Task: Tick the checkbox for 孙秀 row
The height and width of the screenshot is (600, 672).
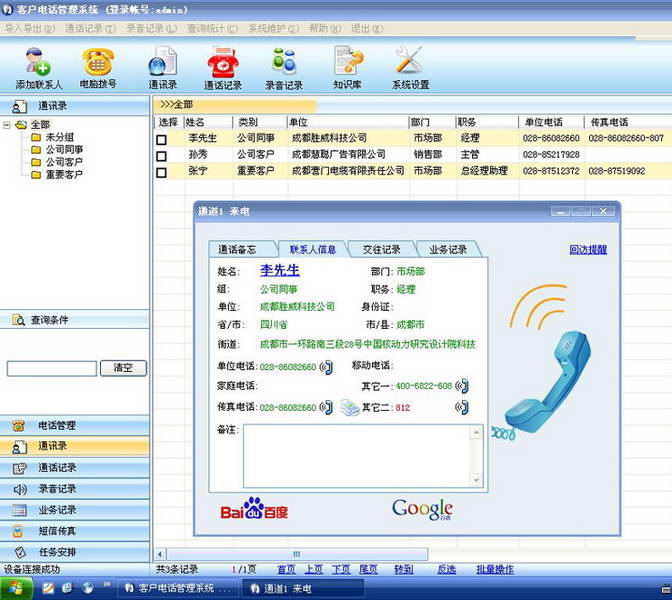Action: tap(162, 156)
